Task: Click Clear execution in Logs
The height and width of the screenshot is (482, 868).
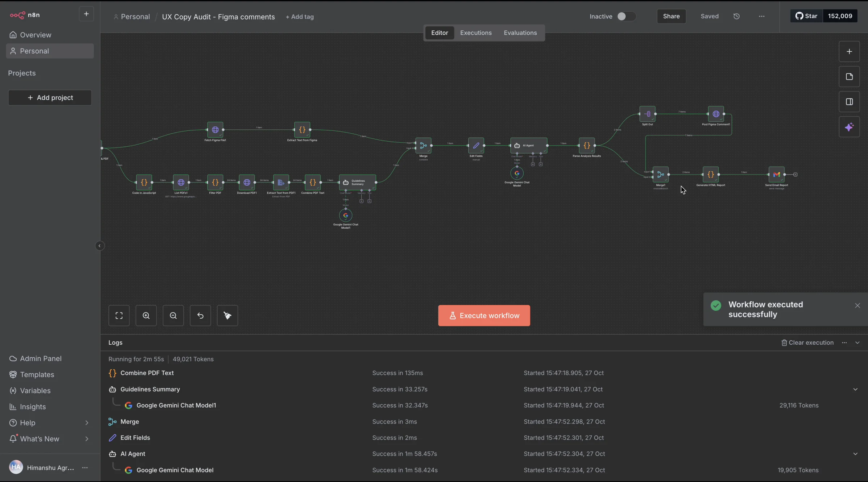Action: (807, 343)
